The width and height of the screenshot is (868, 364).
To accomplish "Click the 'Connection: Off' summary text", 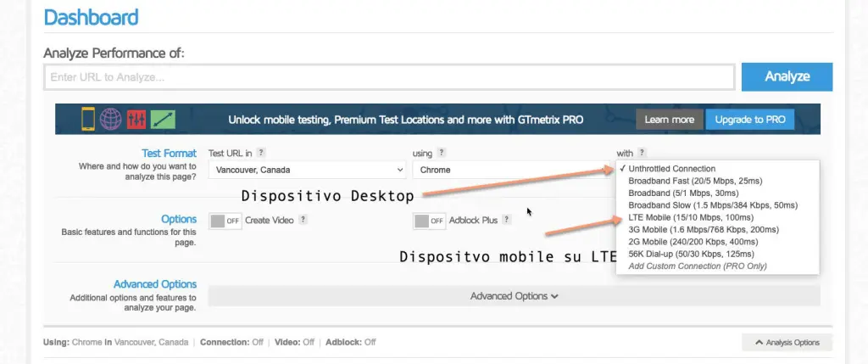I will pos(231,343).
